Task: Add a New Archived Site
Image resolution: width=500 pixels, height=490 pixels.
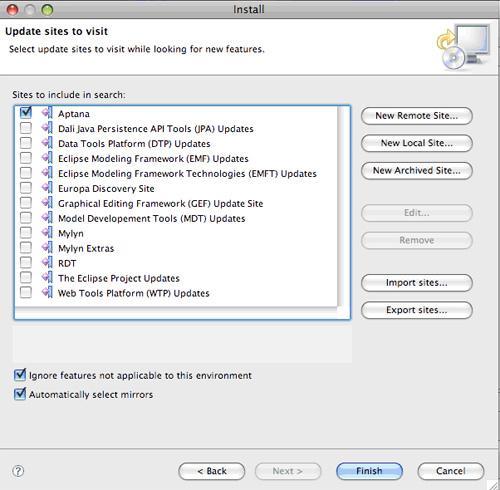Action: point(417,171)
